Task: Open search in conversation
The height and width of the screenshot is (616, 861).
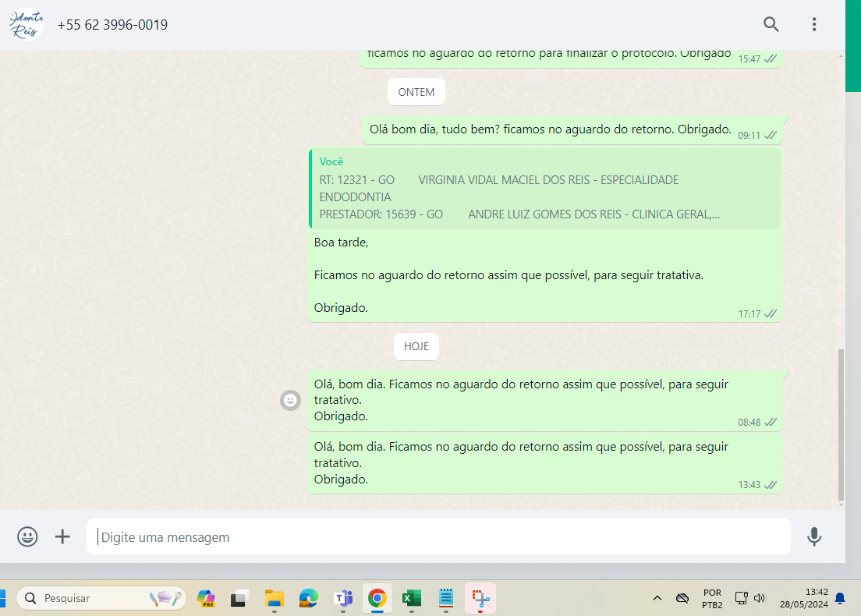Action: (771, 24)
